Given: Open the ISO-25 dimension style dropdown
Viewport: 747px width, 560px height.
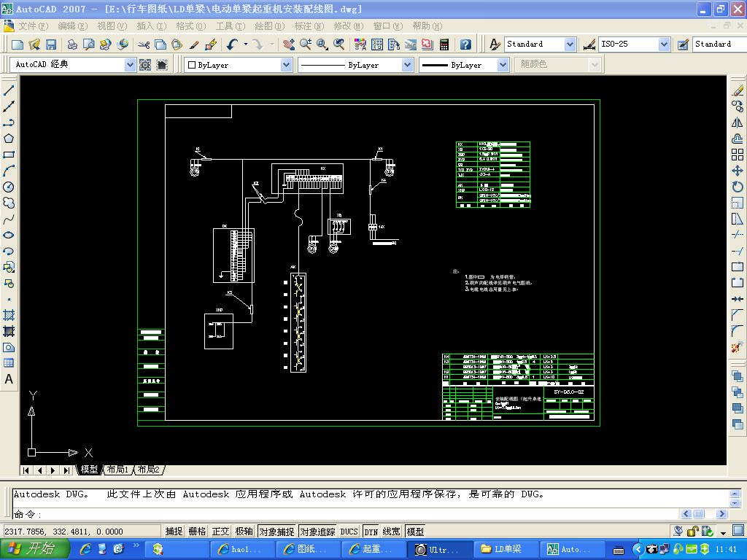Looking at the screenshot, I should pos(663,44).
